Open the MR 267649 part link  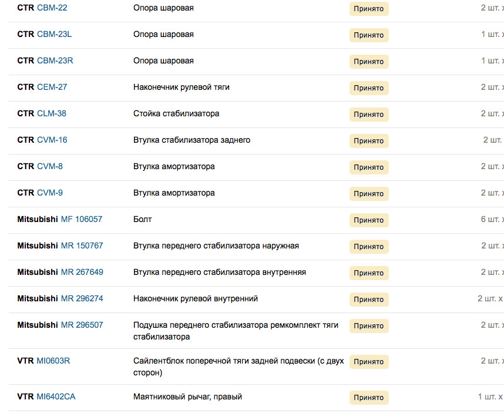(82, 273)
